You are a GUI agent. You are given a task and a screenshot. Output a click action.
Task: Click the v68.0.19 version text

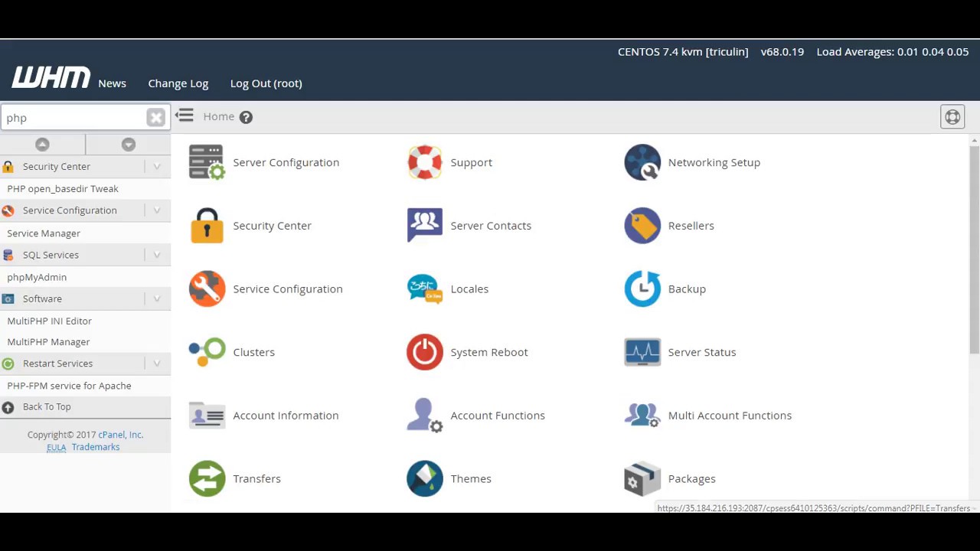(782, 52)
